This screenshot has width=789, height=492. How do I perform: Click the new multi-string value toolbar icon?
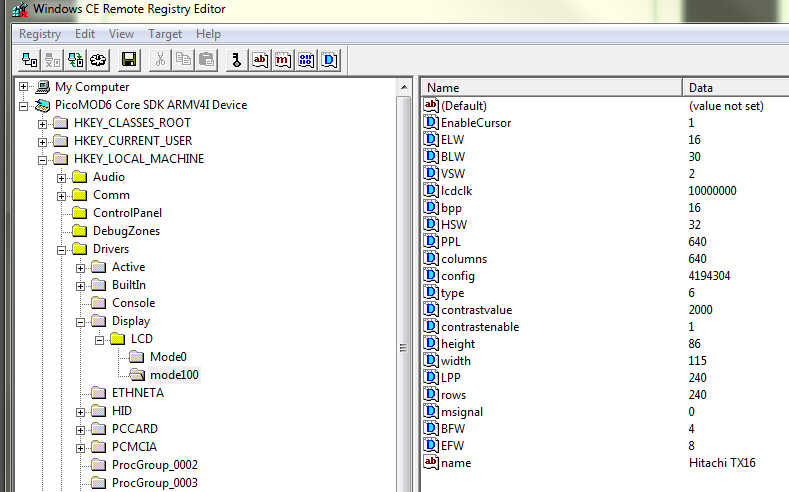pos(283,60)
